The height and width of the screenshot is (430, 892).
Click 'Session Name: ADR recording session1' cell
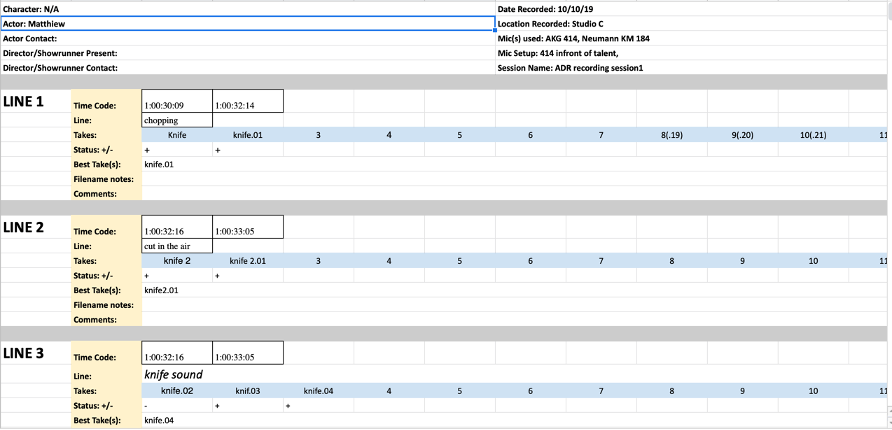(x=693, y=68)
